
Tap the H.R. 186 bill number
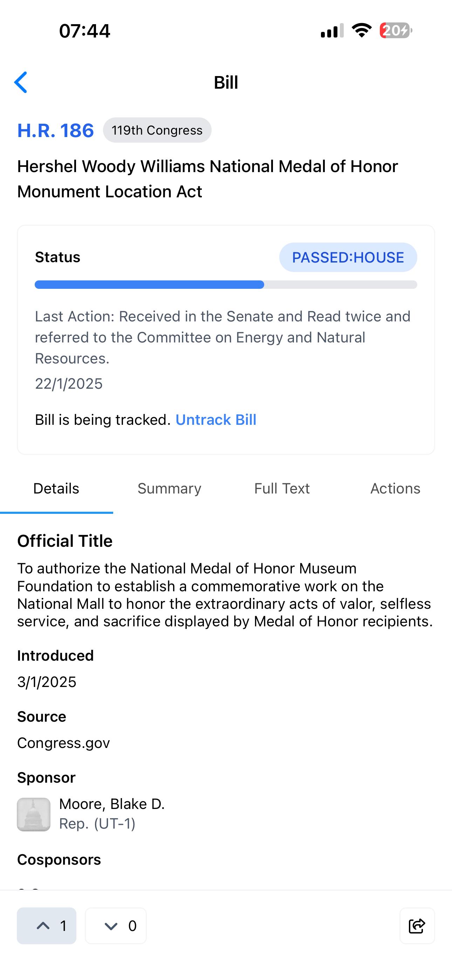pos(56,130)
